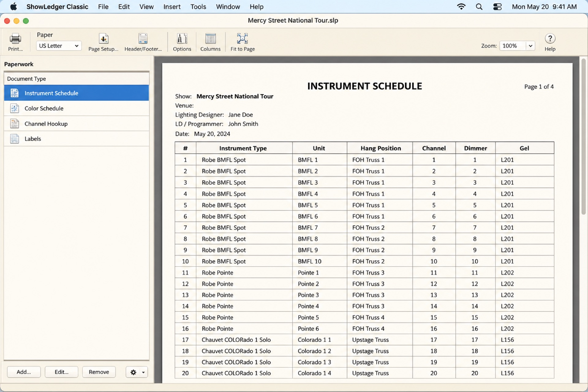Click the Channel column header
The height and width of the screenshot is (392, 588).
coord(434,148)
